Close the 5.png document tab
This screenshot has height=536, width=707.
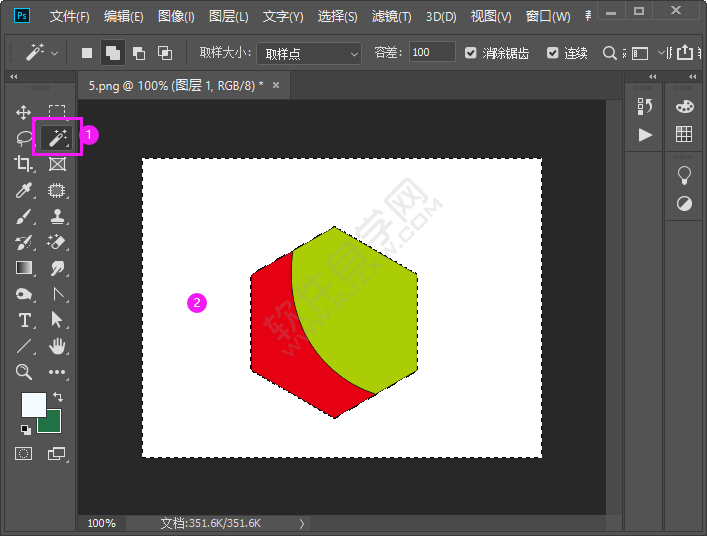click(276, 86)
